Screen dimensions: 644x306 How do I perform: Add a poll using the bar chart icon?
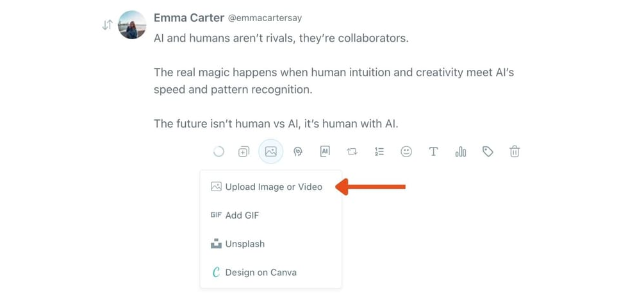[x=461, y=152]
